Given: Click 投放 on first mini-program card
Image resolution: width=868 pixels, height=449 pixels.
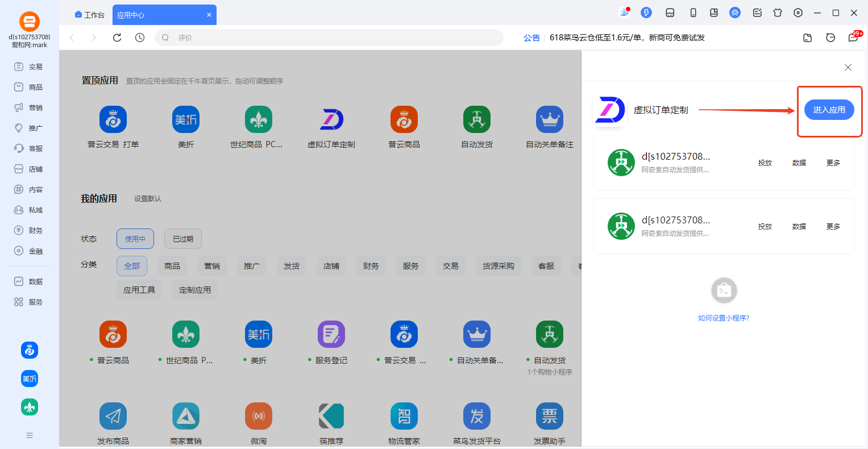Looking at the screenshot, I should pyautogui.click(x=765, y=163).
